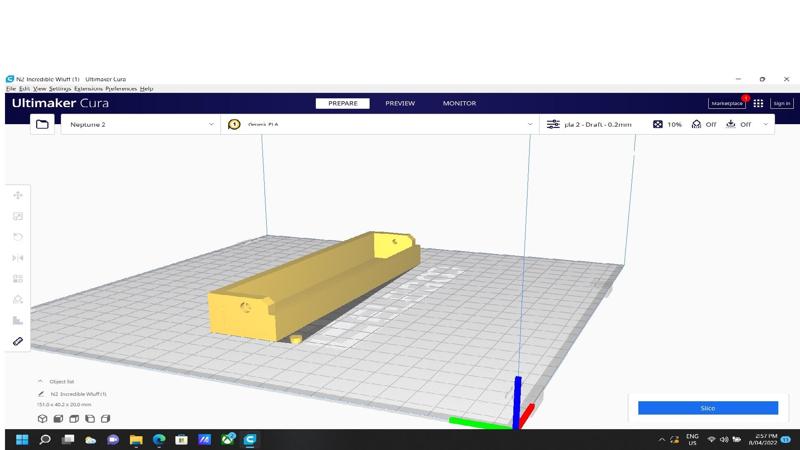Select the ruler measure tool icon

click(18, 341)
